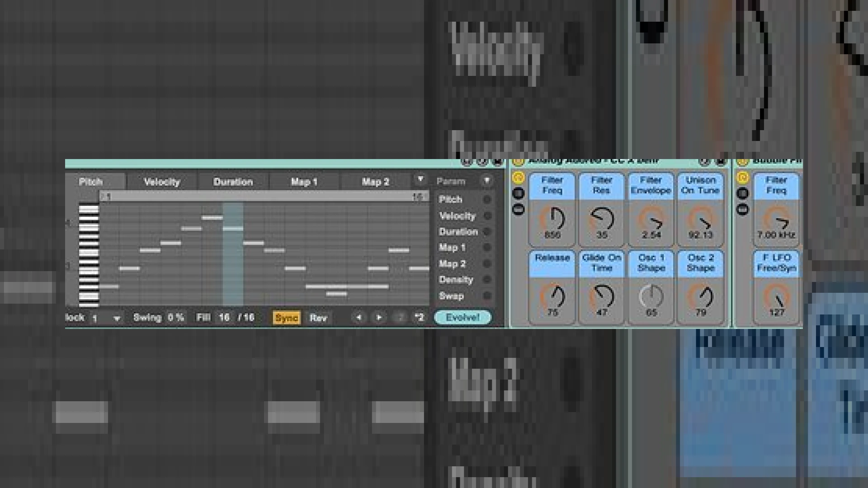868x488 pixels.
Task: Click the Filter Freq knob of Analog rack
Action: (x=552, y=219)
